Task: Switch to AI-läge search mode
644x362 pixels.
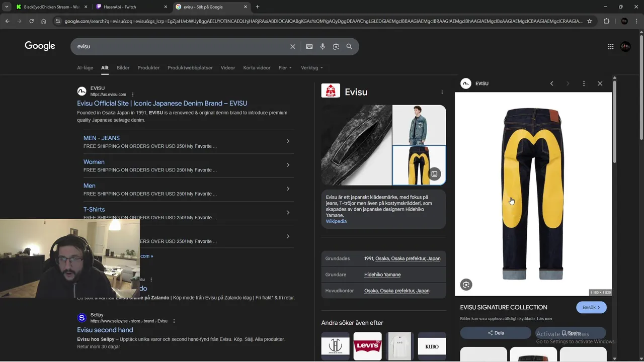Action: (85, 67)
